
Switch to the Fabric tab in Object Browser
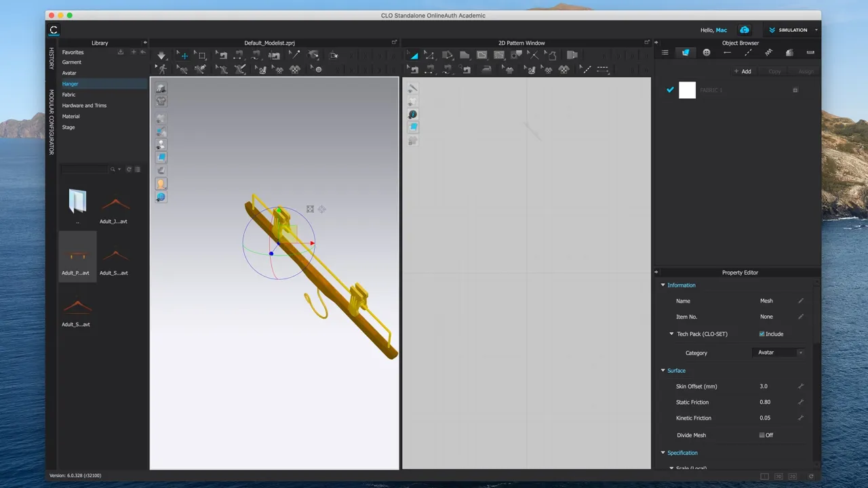tap(686, 52)
